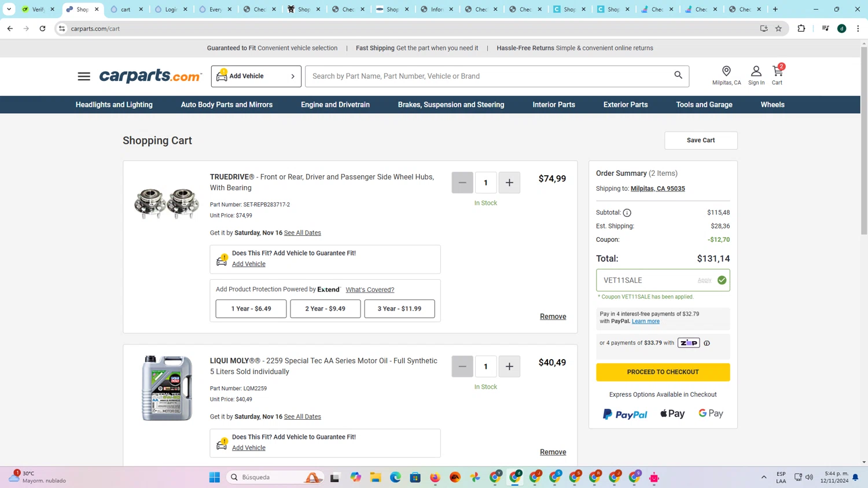Open Interior Parts menu

pyautogui.click(x=554, y=105)
